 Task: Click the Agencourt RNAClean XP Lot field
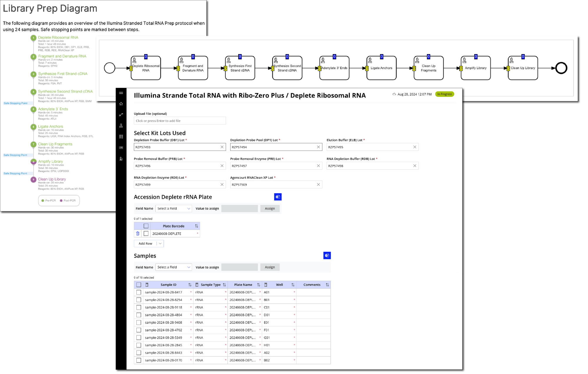(276, 185)
